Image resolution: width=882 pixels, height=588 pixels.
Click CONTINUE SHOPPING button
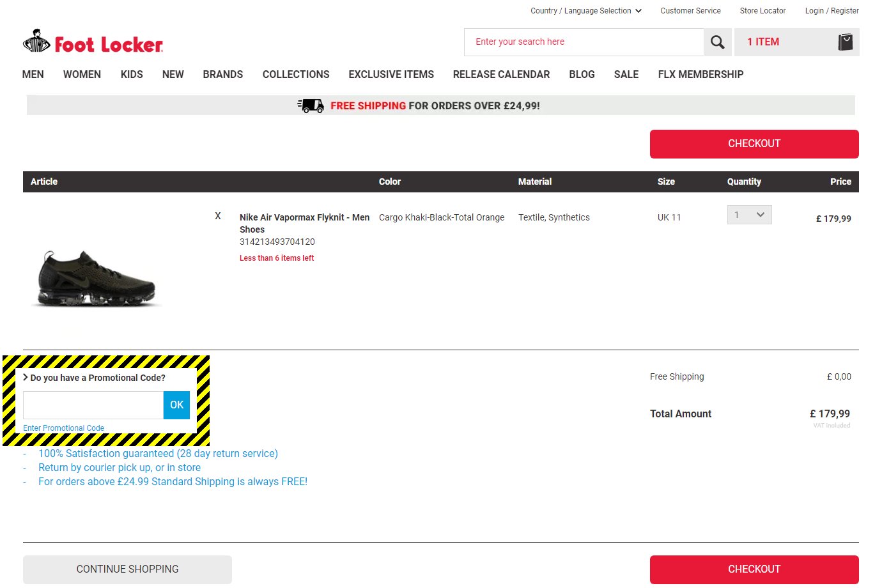click(x=127, y=569)
